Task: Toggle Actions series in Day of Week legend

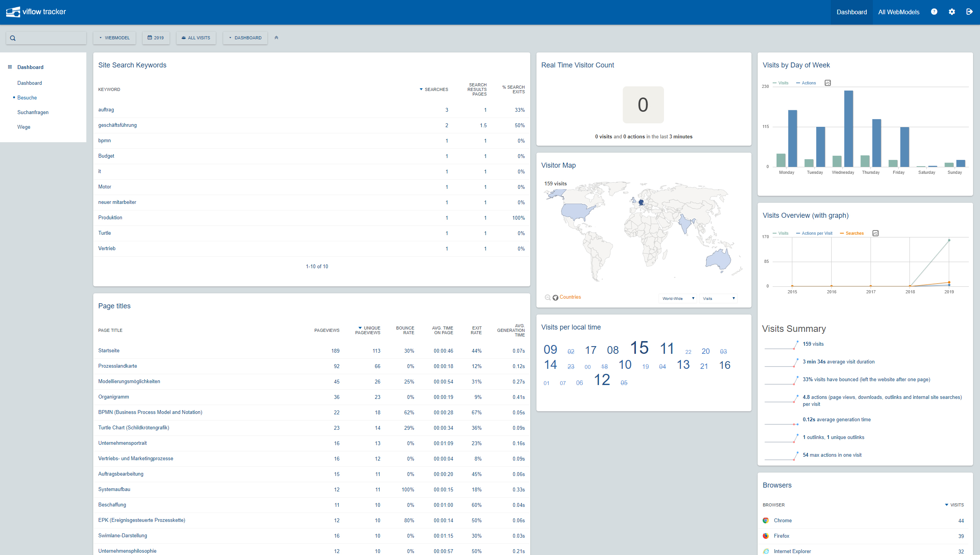Action: pos(806,83)
